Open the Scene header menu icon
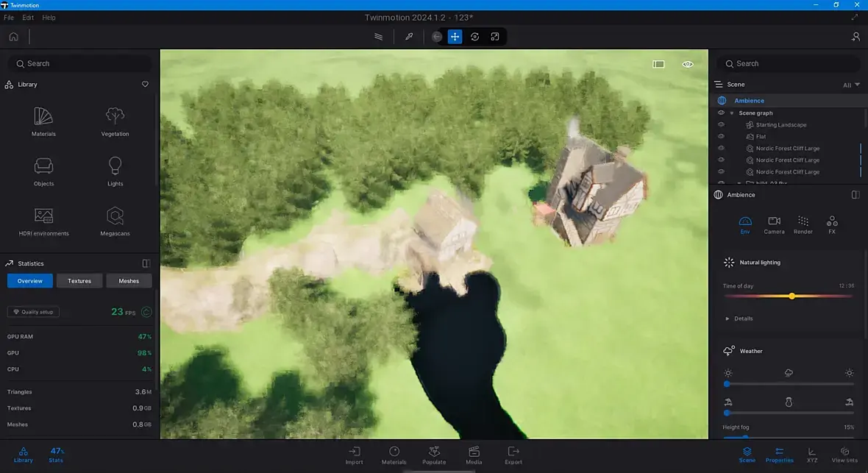The height and width of the screenshot is (473, 868). (719, 84)
